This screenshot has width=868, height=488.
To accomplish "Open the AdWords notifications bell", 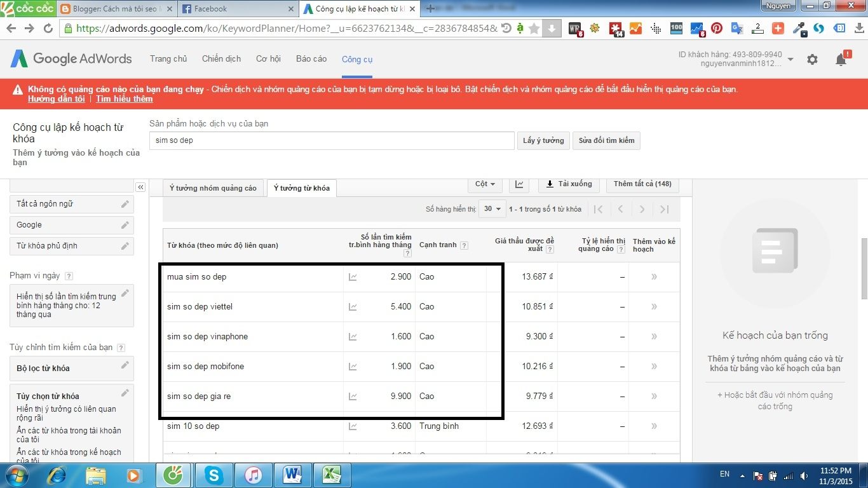I will (x=841, y=59).
